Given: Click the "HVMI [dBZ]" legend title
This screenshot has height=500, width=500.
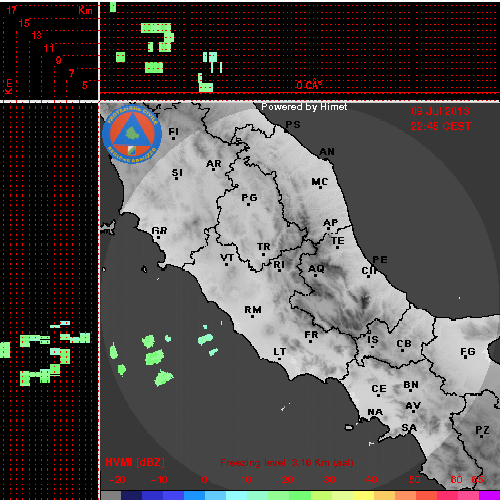Looking at the screenshot, I should (x=135, y=462).
